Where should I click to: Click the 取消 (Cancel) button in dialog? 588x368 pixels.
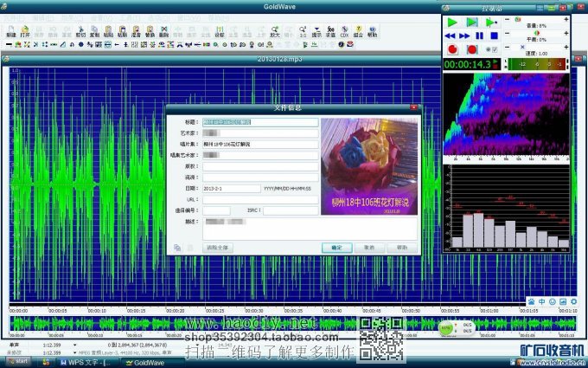click(x=369, y=247)
